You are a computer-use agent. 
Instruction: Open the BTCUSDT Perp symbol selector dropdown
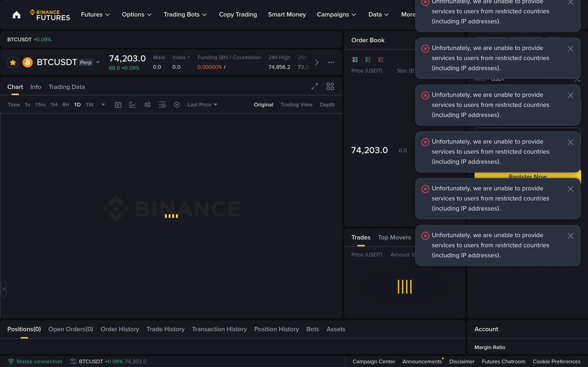pyautogui.click(x=98, y=62)
